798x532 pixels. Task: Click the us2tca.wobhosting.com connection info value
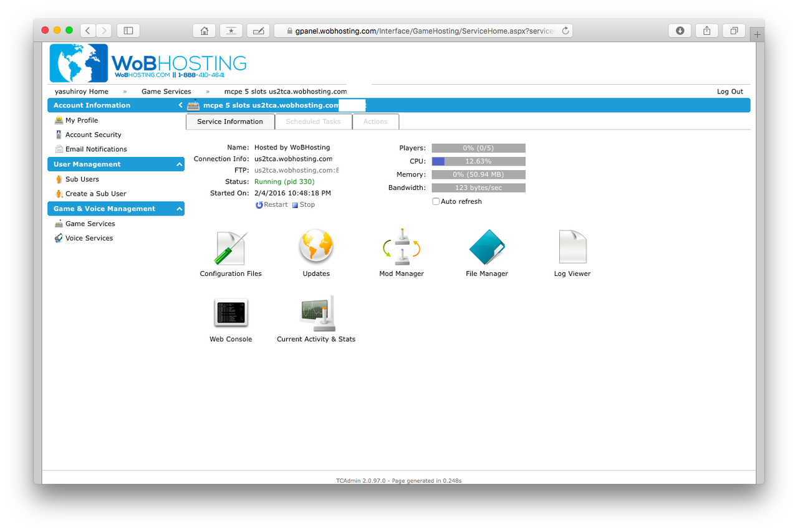(294, 159)
